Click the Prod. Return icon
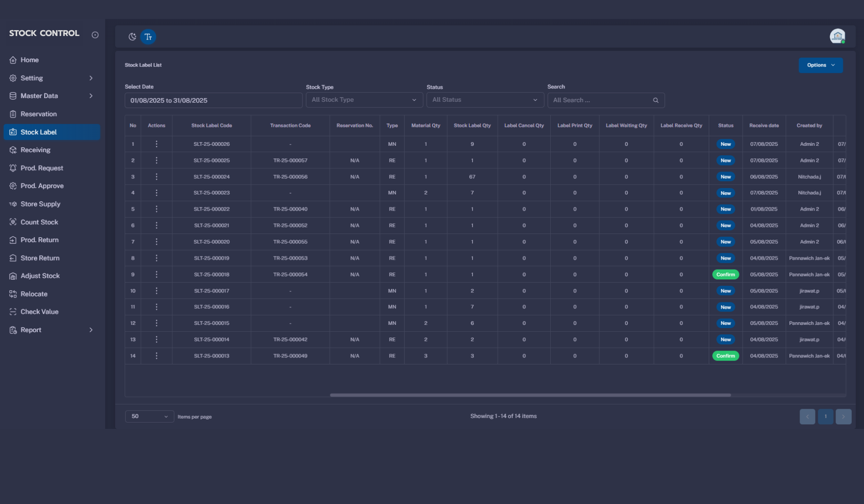This screenshot has width=864, height=504. 13,240
